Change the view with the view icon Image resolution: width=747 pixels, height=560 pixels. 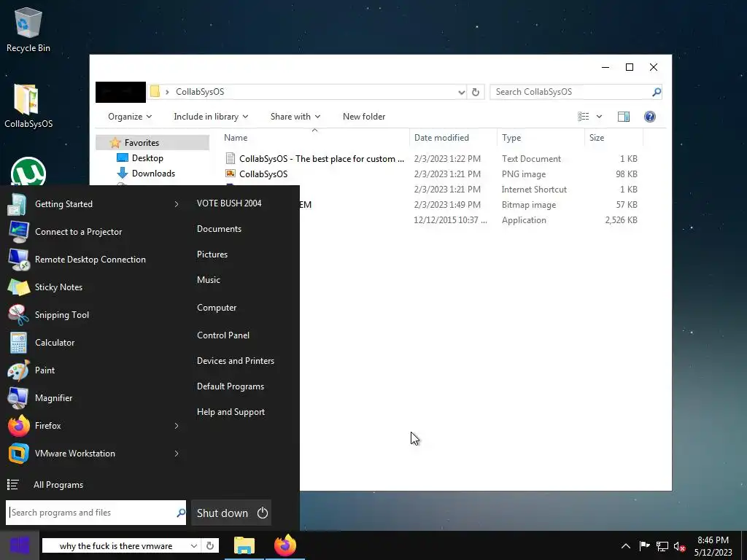point(583,117)
